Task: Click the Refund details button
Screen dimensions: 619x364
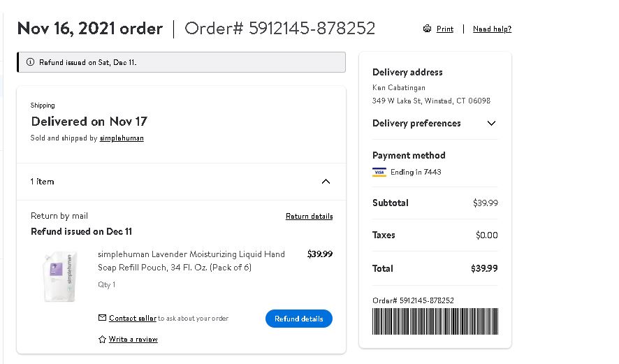Action: [299, 319]
